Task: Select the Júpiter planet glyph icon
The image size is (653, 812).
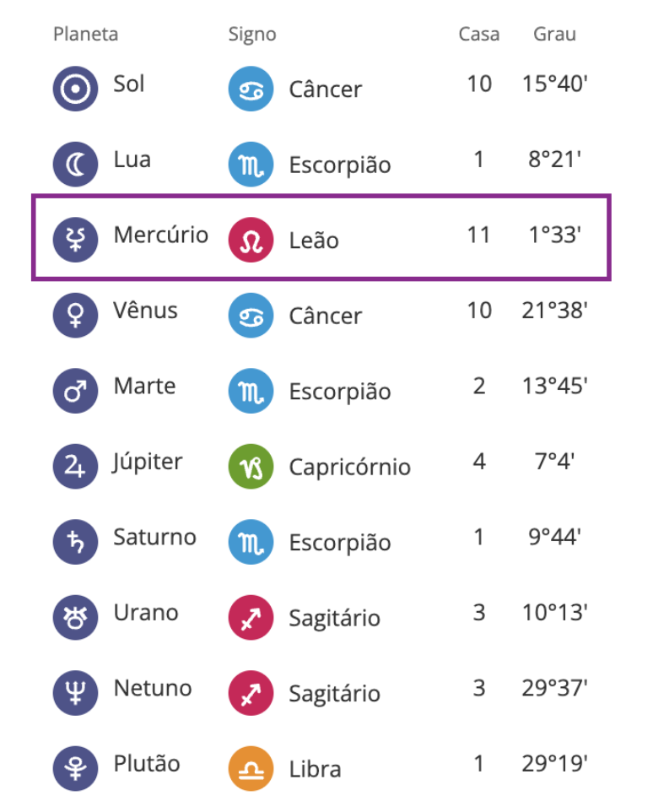Action: point(76,467)
